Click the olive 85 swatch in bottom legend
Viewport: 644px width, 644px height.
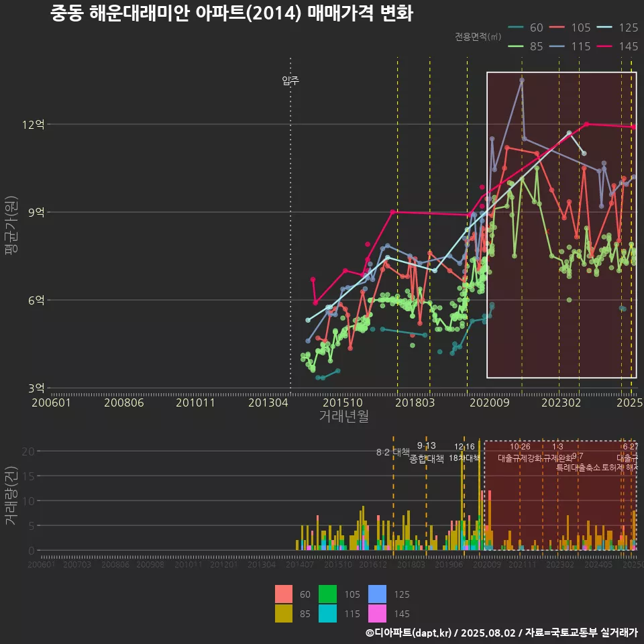click(x=283, y=613)
